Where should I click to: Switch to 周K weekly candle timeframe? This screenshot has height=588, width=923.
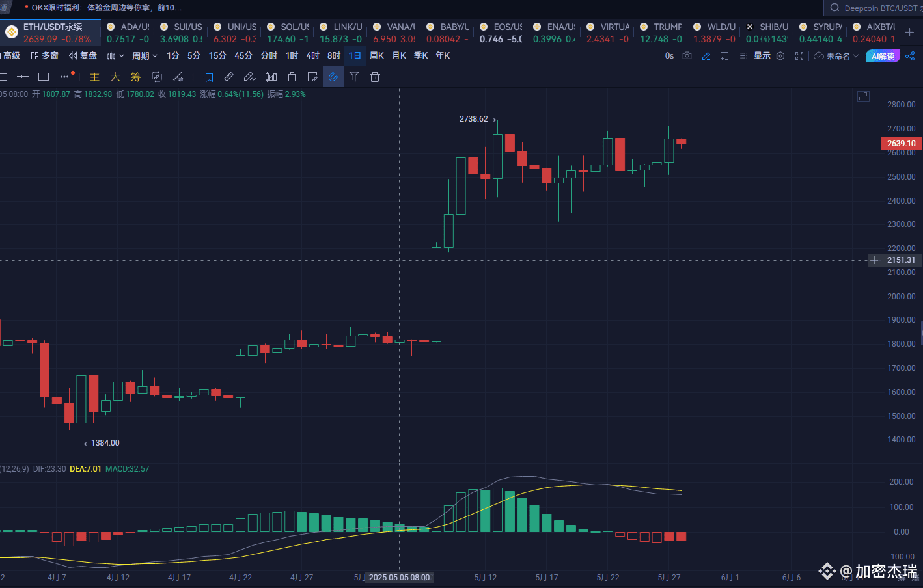pyautogui.click(x=377, y=56)
